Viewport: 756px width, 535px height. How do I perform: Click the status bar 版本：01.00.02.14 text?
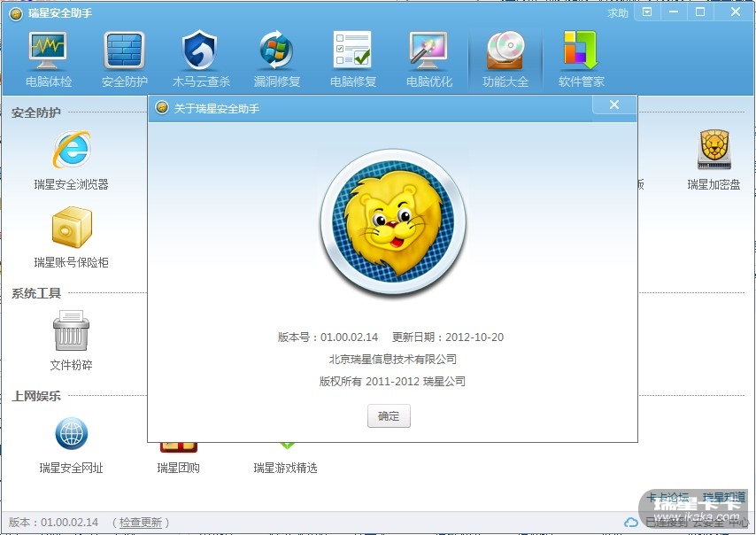coord(53,523)
